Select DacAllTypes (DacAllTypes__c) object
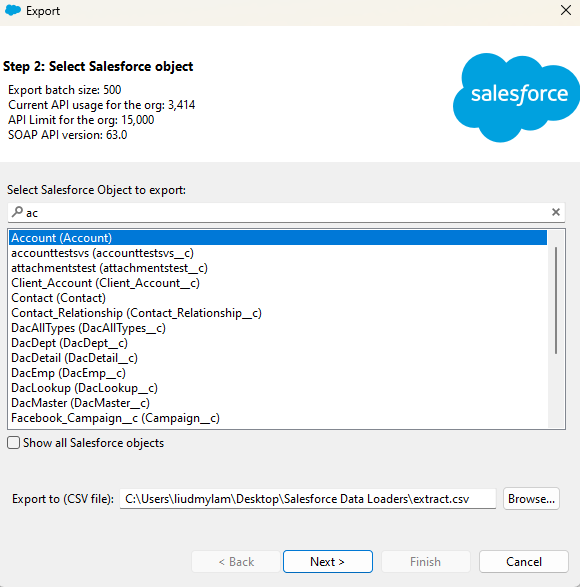The image size is (580, 587). click(x=277, y=328)
